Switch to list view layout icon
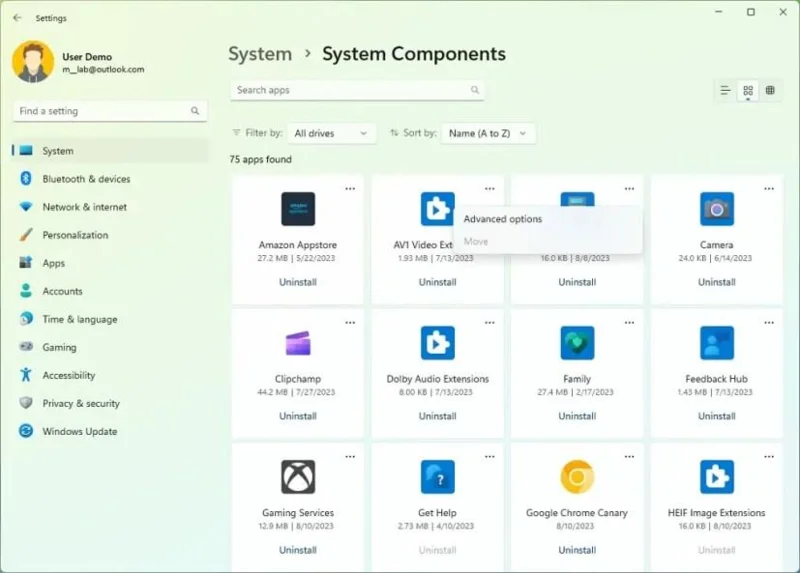Viewport: 800px width, 573px height. (725, 91)
